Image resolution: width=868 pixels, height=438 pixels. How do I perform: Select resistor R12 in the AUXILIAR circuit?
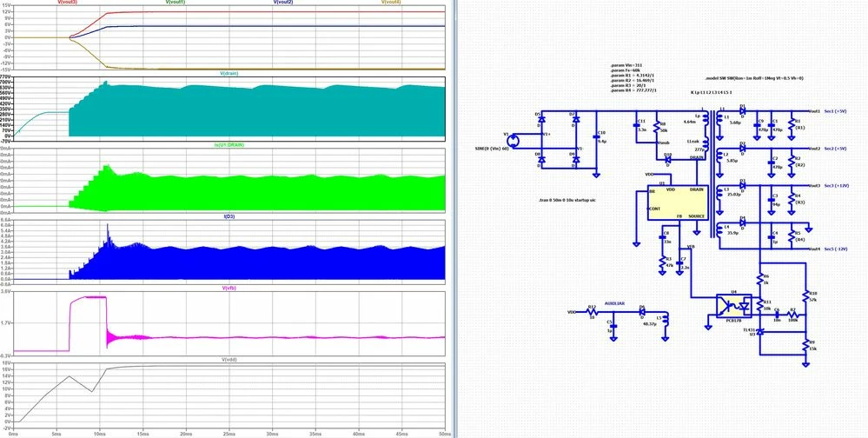592,312
